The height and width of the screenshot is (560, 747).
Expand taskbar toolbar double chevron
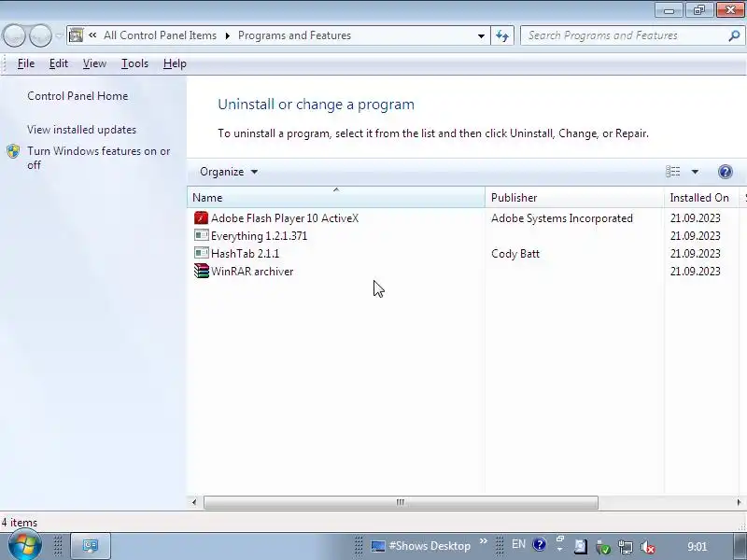coord(484,541)
